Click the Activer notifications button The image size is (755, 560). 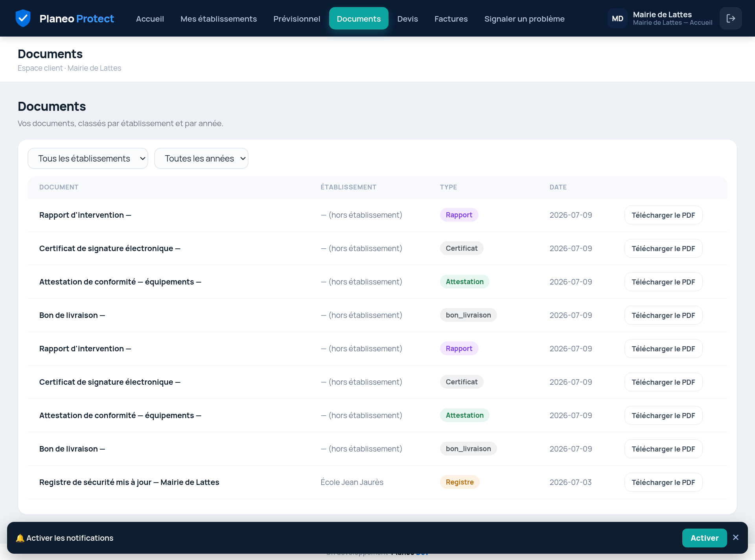coord(704,538)
